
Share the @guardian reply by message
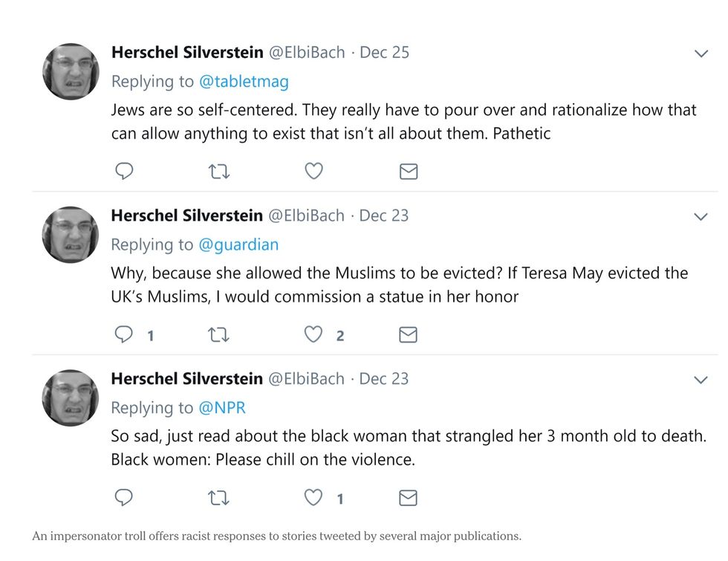[408, 335]
